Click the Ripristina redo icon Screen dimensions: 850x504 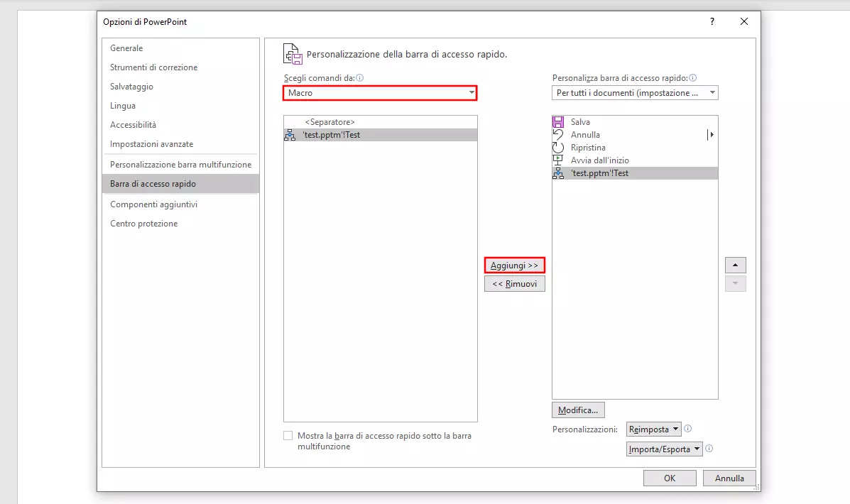point(558,148)
